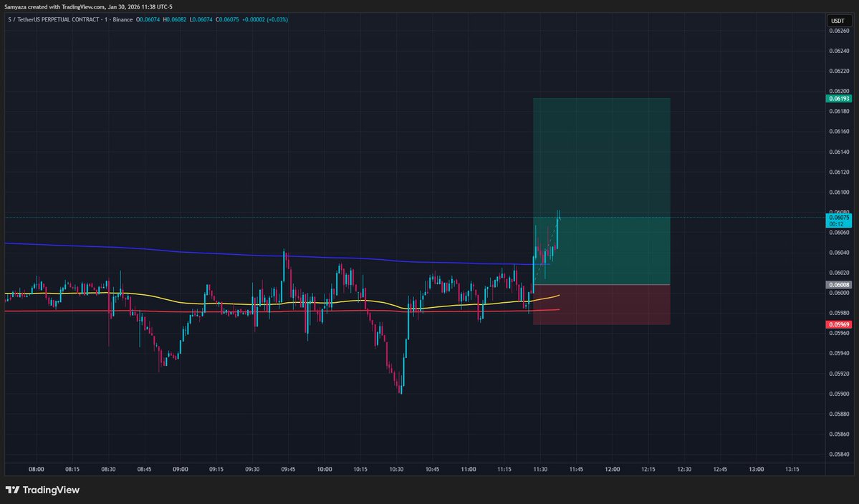The height and width of the screenshot is (504, 859).
Task: Click the USDT currency label on price axis
Action: (838, 21)
